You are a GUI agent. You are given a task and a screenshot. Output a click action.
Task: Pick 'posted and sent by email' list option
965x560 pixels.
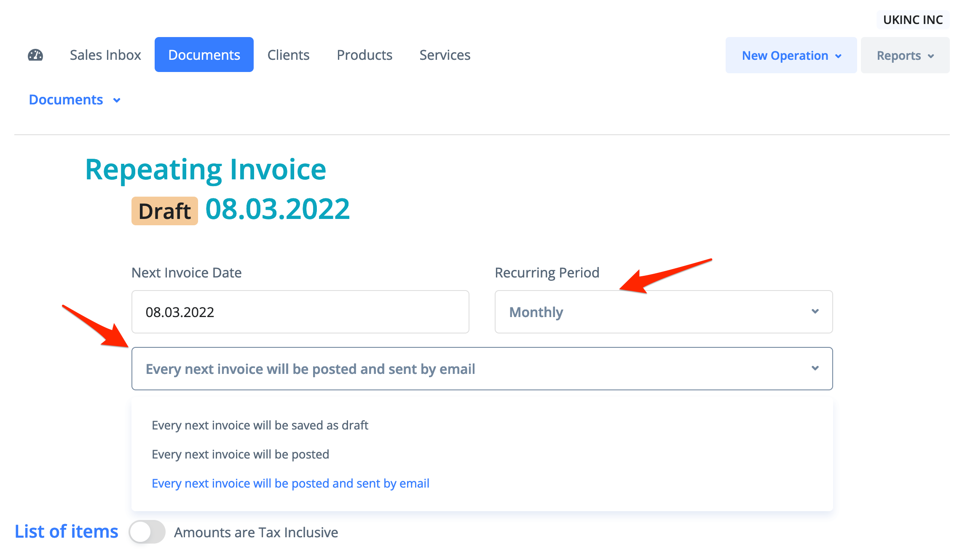(290, 483)
